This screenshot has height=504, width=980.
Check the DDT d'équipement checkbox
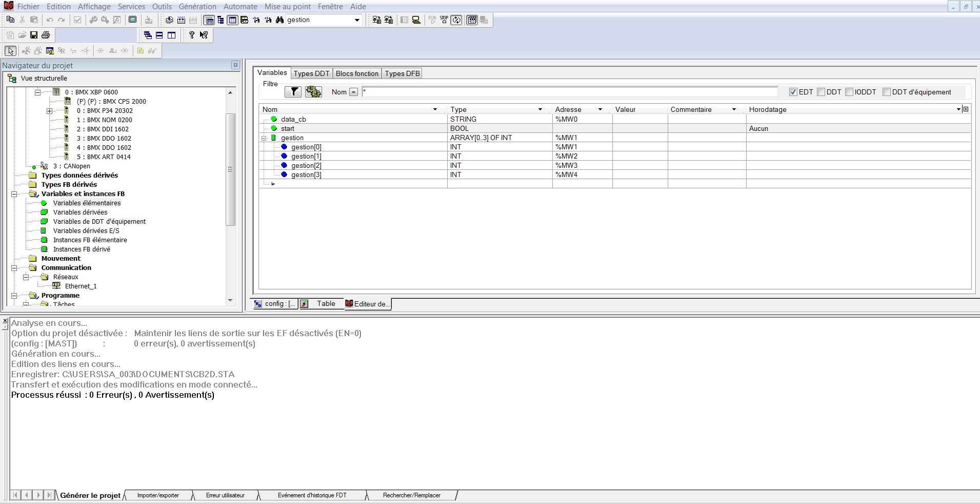(x=887, y=92)
